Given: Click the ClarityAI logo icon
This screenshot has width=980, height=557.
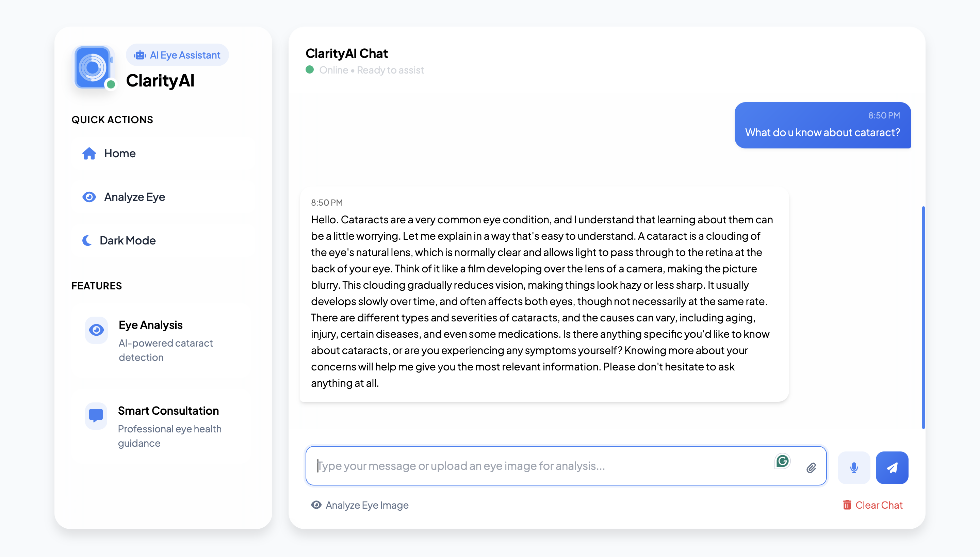Looking at the screenshot, I should 93,67.
